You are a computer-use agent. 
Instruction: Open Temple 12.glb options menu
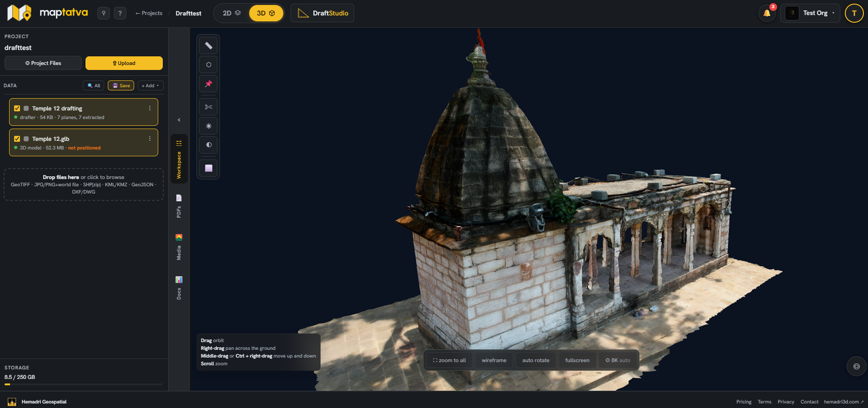pyautogui.click(x=150, y=139)
